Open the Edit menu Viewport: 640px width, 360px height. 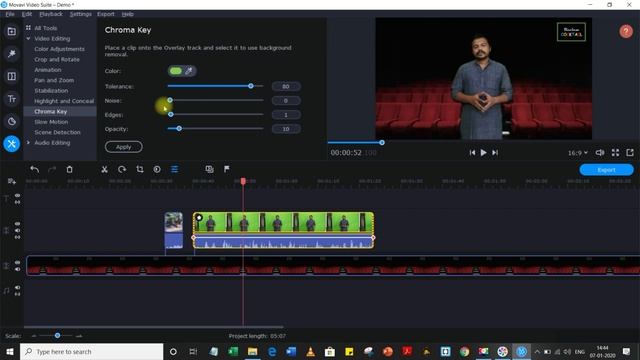[27, 14]
